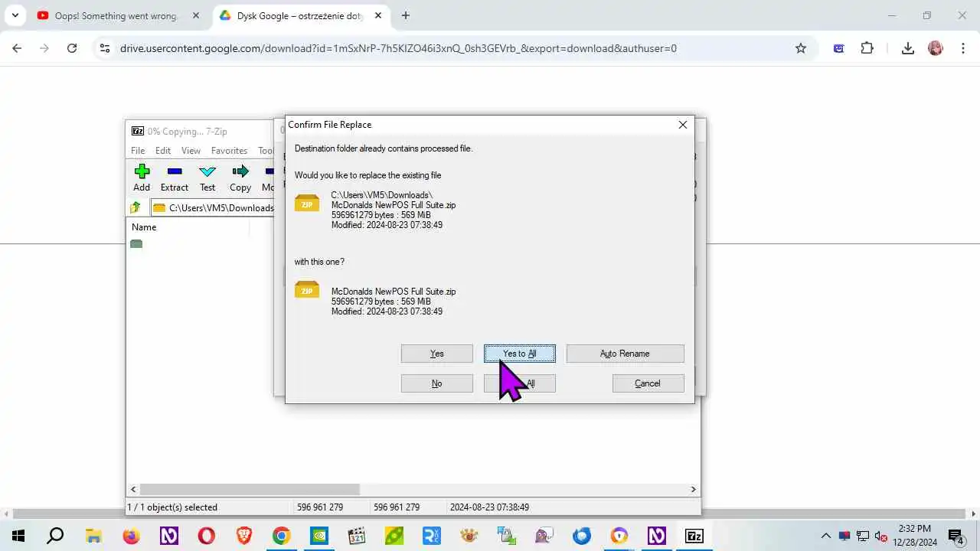
Task: Open the Windows Start menu
Action: point(18,536)
